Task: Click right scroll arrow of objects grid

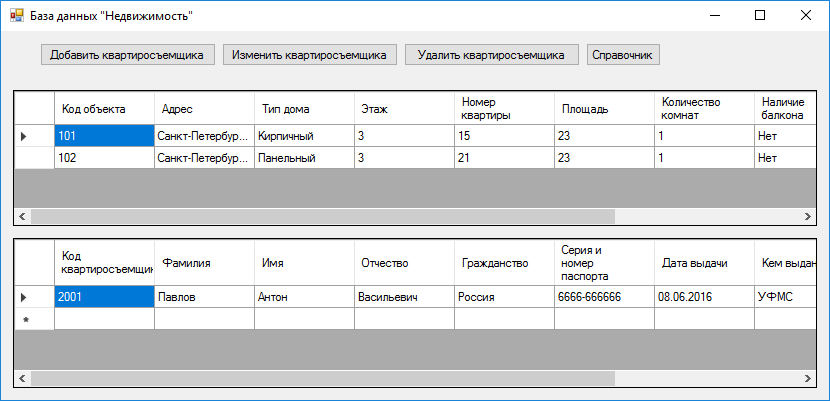Action: [807, 216]
